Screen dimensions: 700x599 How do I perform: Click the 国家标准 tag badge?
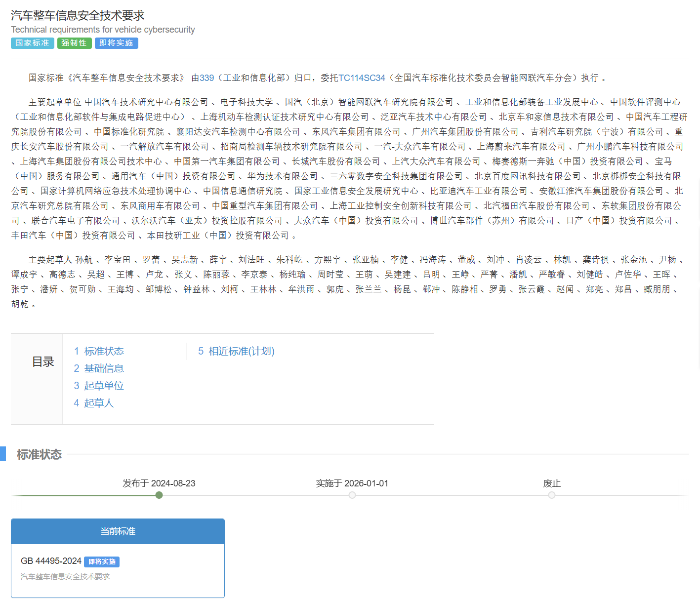33,43
